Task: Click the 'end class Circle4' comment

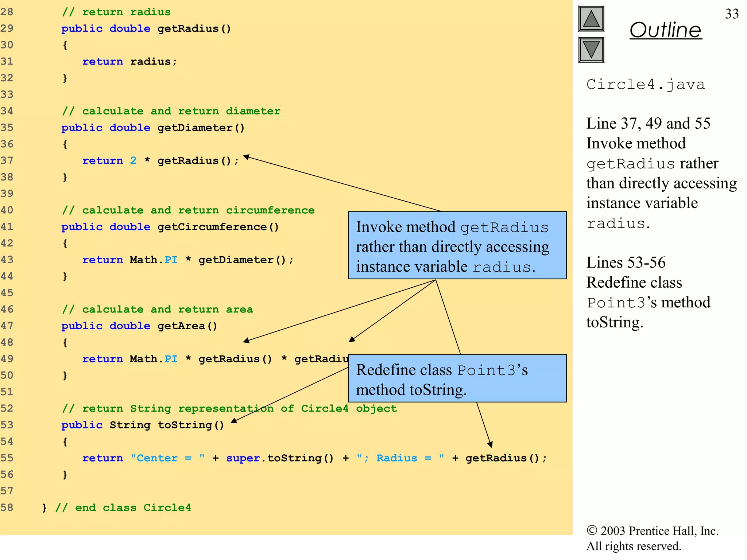Action: 123,507
